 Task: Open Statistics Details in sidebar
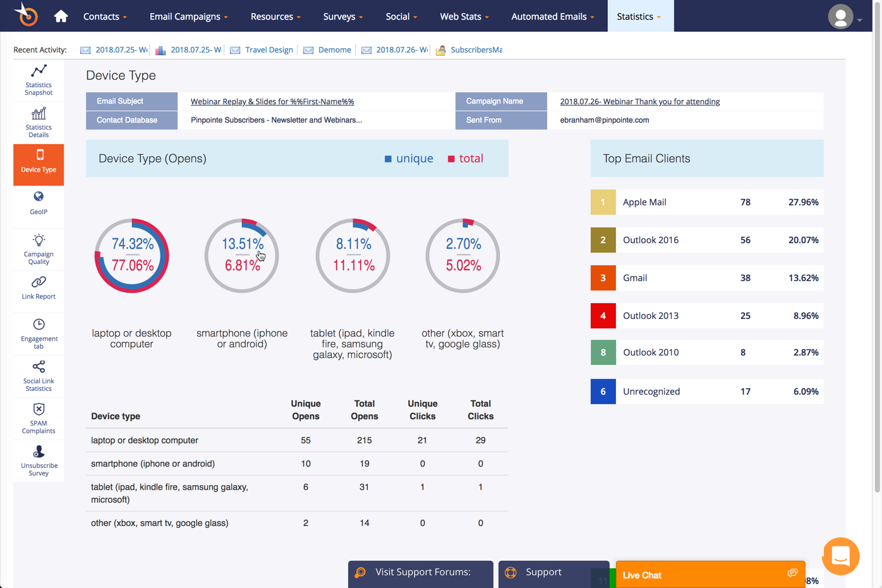pyautogui.click(x=39, y=114)
